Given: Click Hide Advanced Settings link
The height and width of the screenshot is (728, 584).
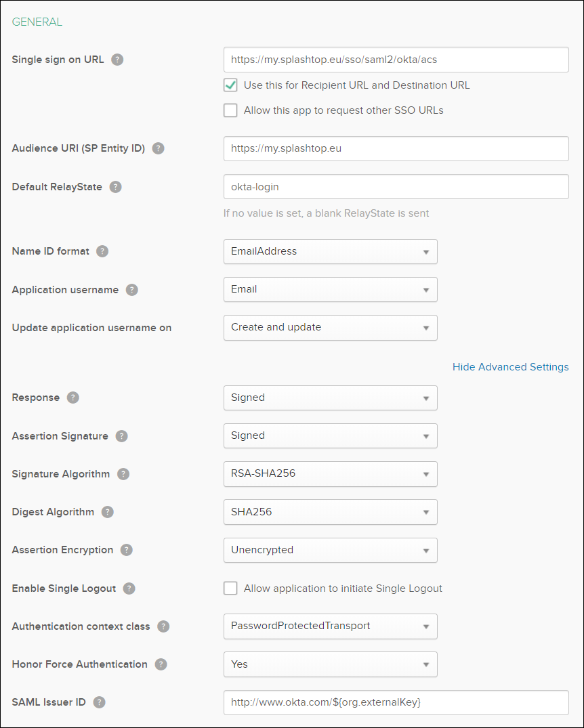Looking at the screenshot, I should point(511,367).
